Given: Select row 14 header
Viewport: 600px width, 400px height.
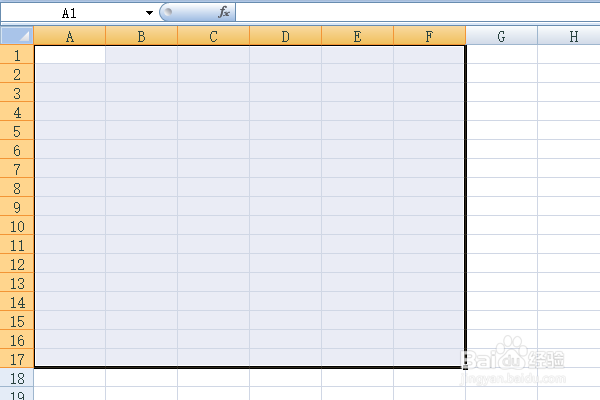Looking at the screenshot, I should click(x=17, y=302).
